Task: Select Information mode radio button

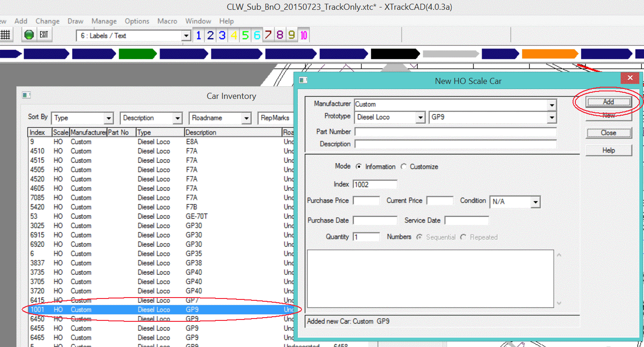Action: (358, 167)
